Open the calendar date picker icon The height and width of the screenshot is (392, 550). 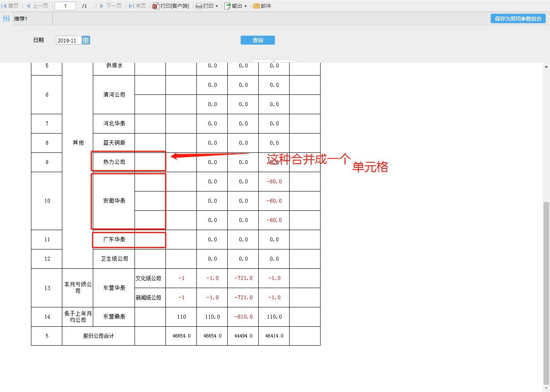tap(86, 40)
